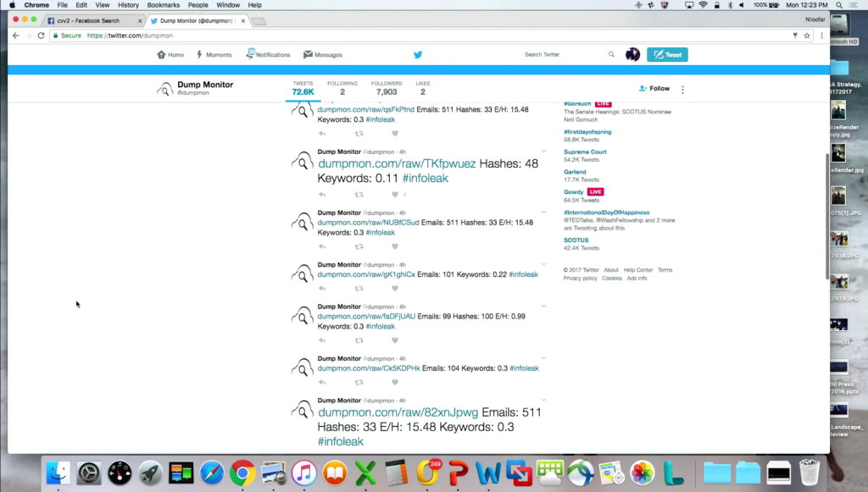868x492 pixels.
Task: Open the dumpmon.com/raw/TKfpwuez link
Action: point(397,163)
